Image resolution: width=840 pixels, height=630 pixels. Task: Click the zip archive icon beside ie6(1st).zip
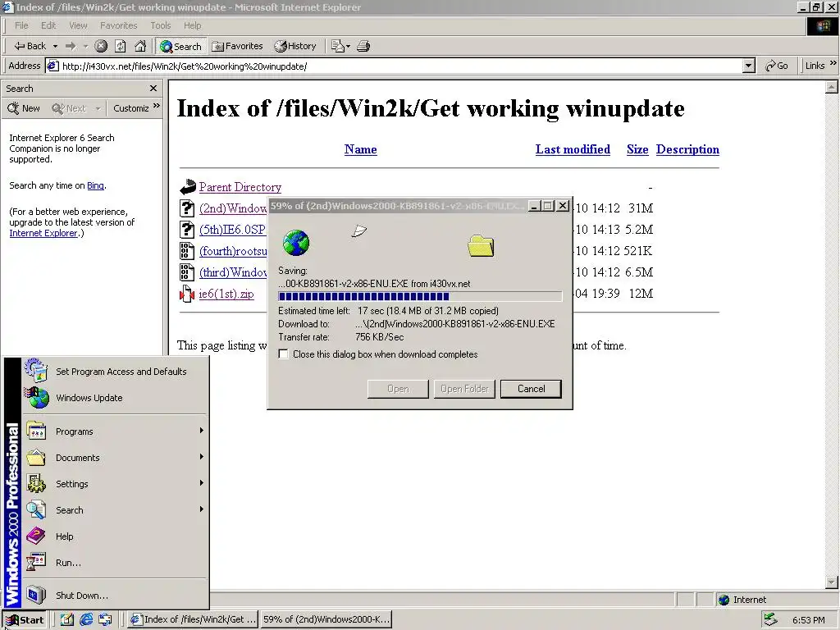[186, 294]
